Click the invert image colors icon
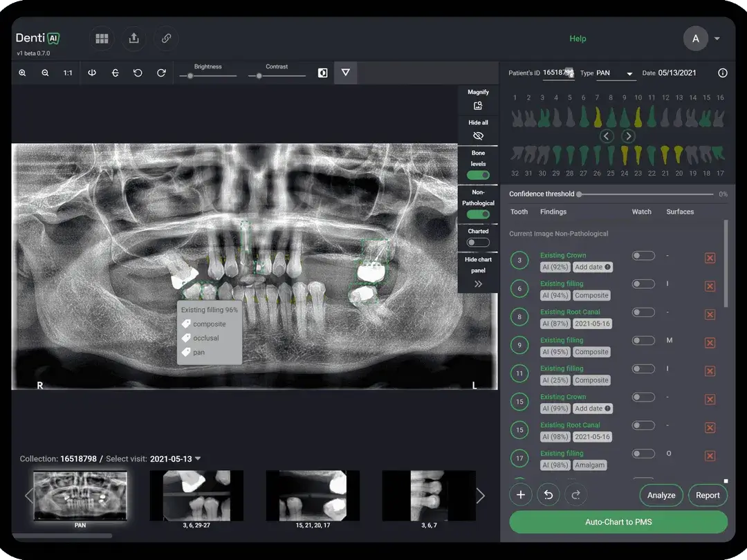 coord(322,72)
